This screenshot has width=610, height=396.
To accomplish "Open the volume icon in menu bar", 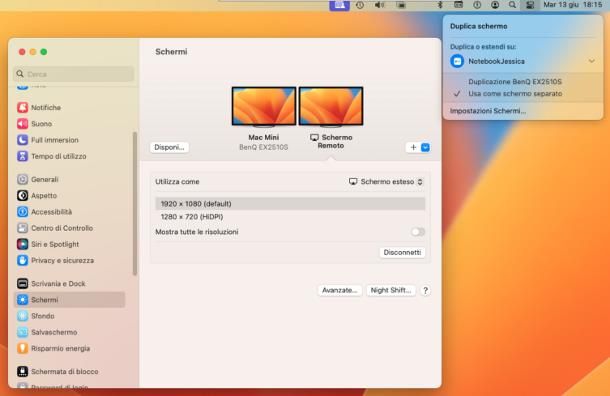I will click(379, 5).
